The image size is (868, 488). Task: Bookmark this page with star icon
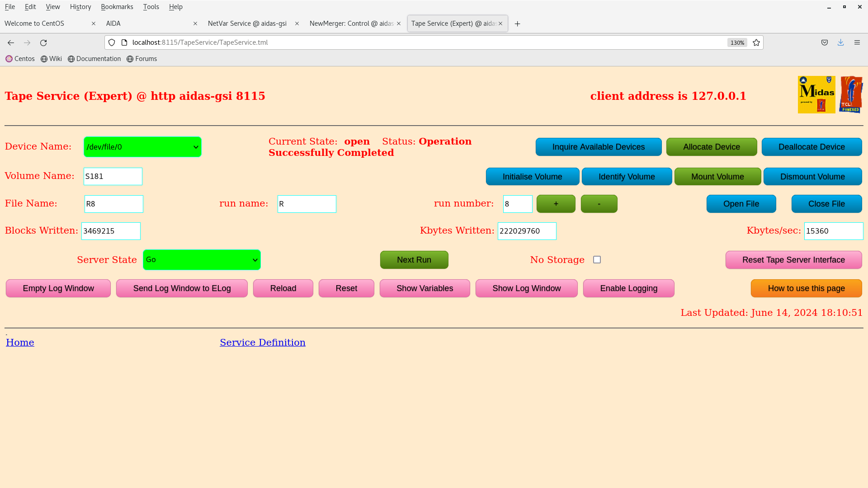coord(756,42)
